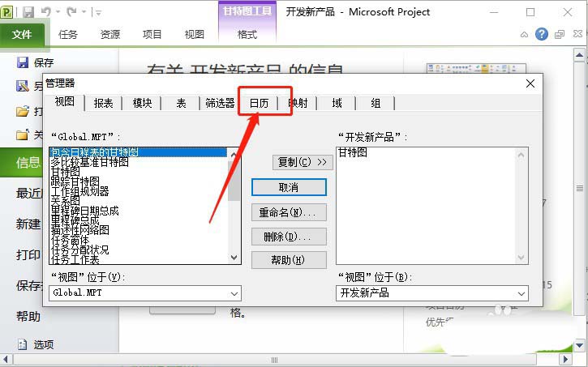Viewport: 588px width, 367px height.
Task: Click scroll up arrow of Global.MPT list
Action: (x=234, y=154)
